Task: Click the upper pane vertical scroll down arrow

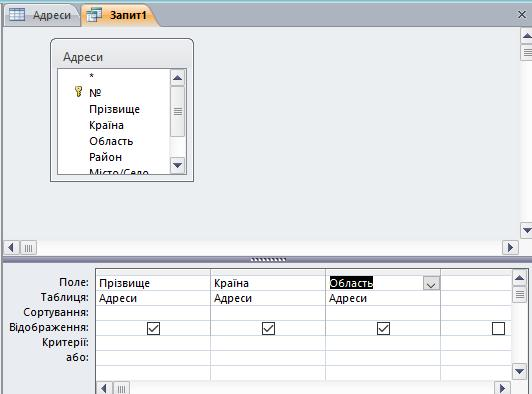Action: pos(527,231)
